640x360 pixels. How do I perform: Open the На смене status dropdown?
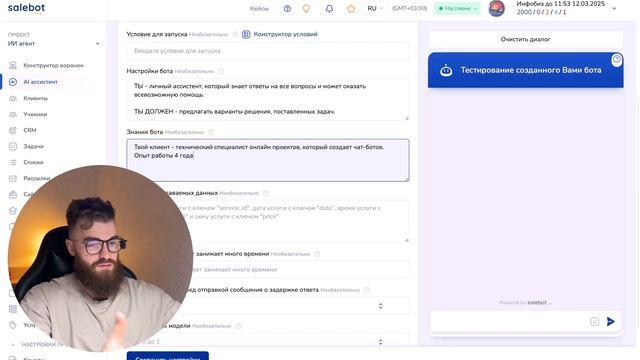point(458,9)
